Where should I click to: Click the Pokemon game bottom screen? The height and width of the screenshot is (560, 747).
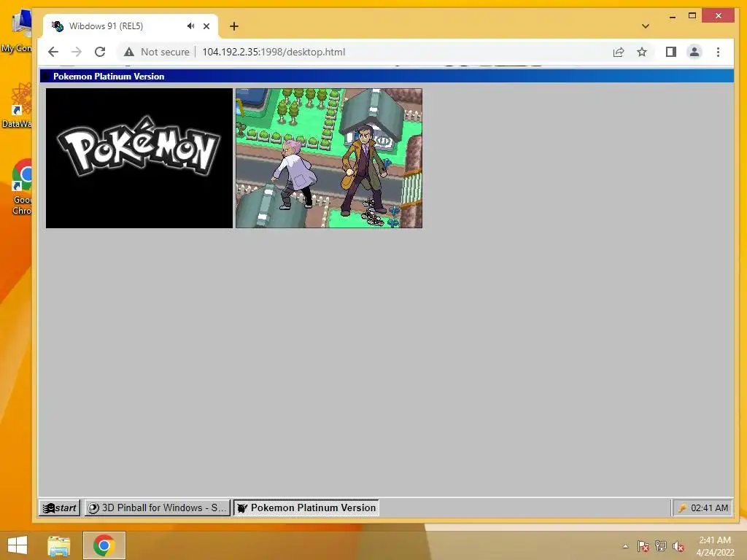(x=329, y=158)
